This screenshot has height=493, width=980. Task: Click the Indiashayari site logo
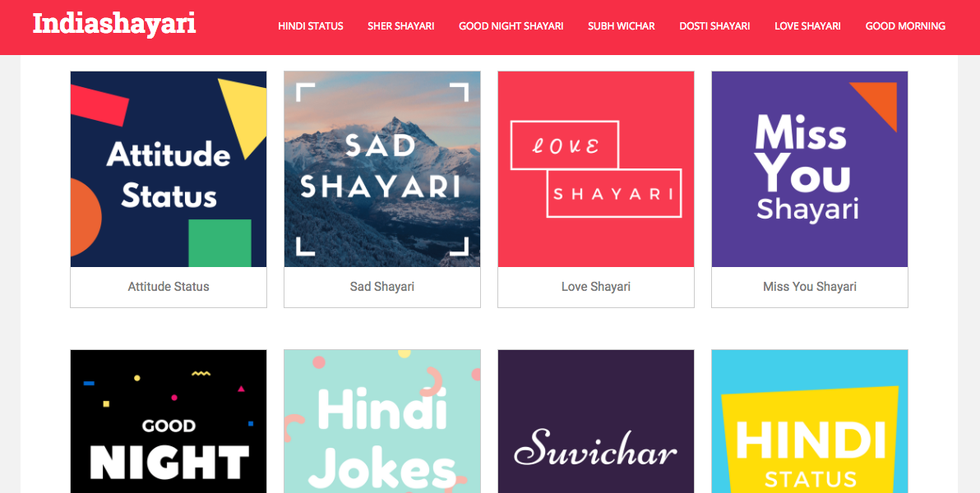114,25
